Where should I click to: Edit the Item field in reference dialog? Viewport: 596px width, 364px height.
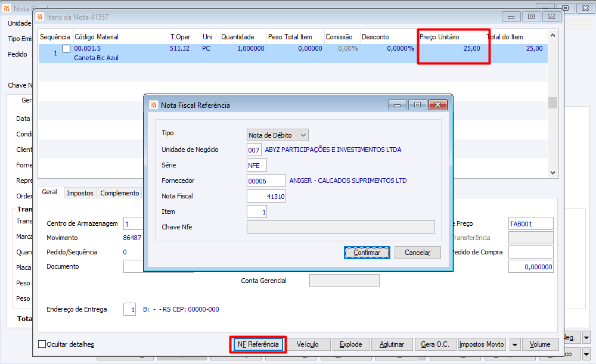[x=256, y=212]
